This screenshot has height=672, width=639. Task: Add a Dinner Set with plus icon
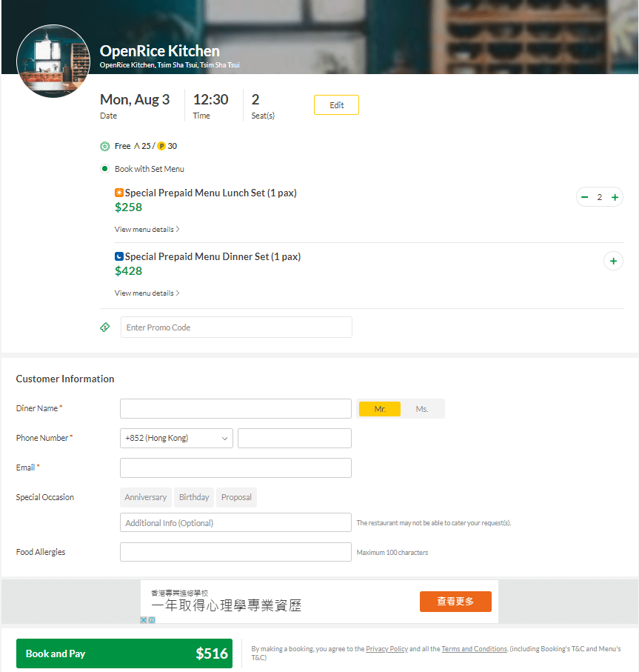613,261
